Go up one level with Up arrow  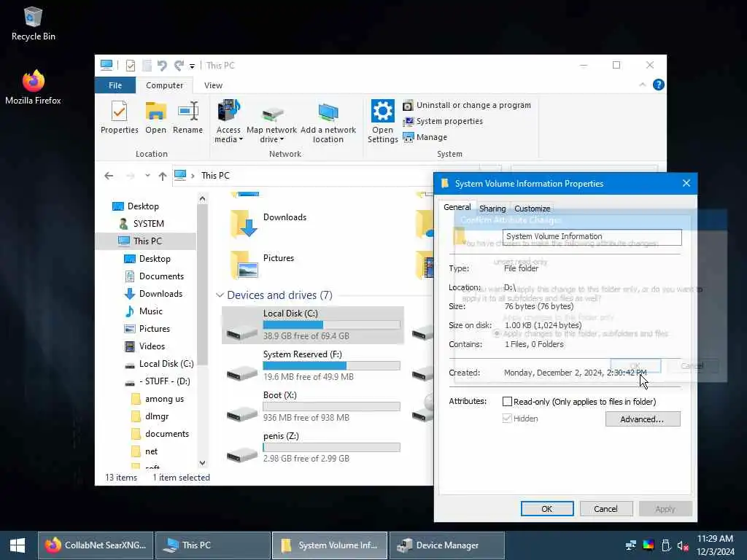coord(163,176)
